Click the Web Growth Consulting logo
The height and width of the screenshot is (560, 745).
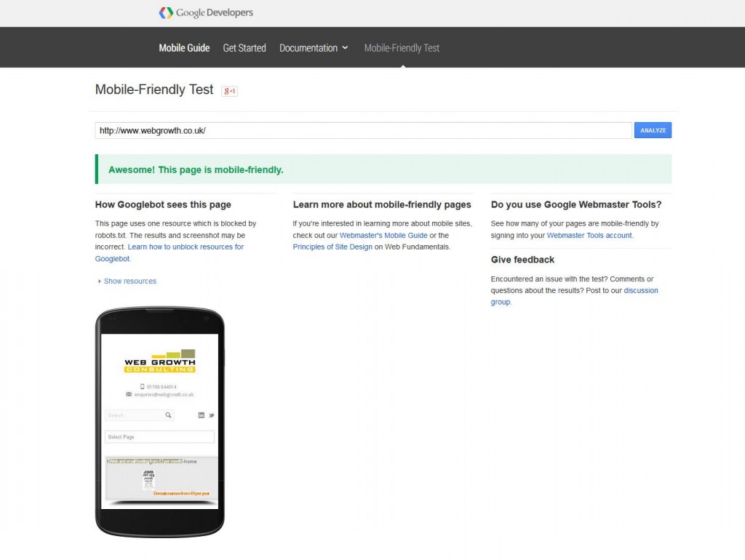pos(159,361)
